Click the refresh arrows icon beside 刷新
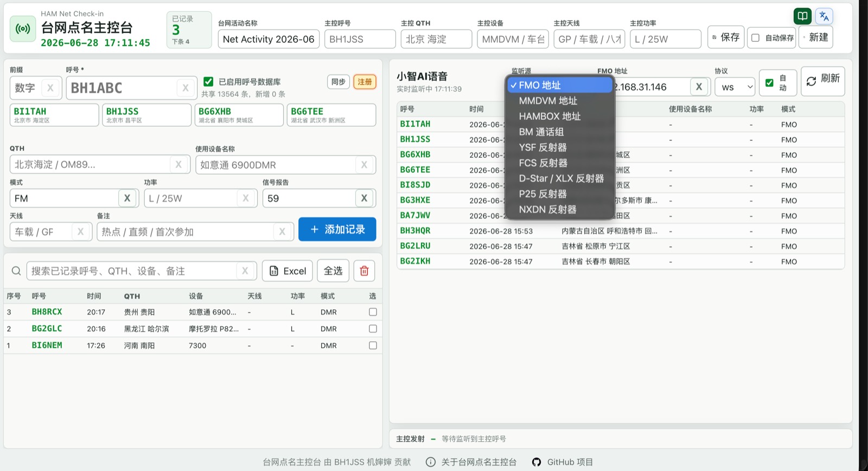 point(811,81)
